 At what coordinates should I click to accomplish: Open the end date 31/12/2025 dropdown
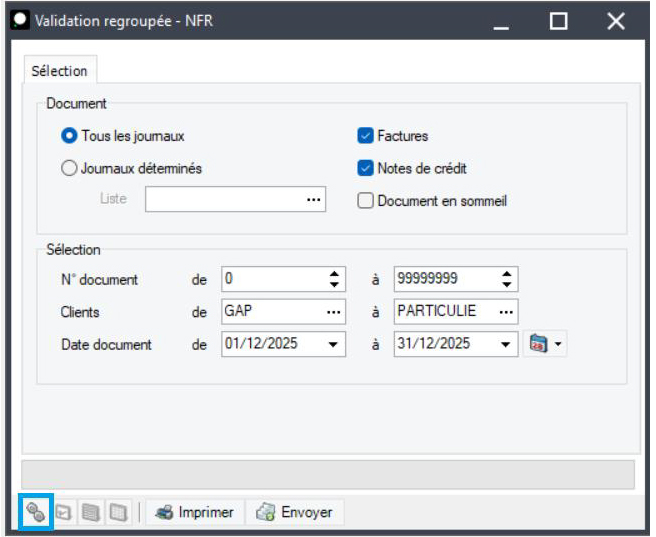tap(506, 344)
